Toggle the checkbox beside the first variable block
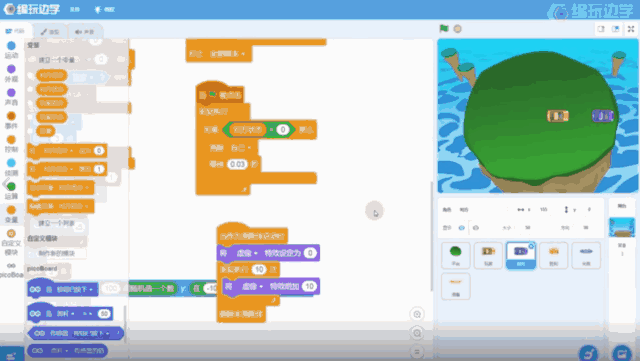The image size is (640, 361). pyautogui.click(x=31, y=76)
